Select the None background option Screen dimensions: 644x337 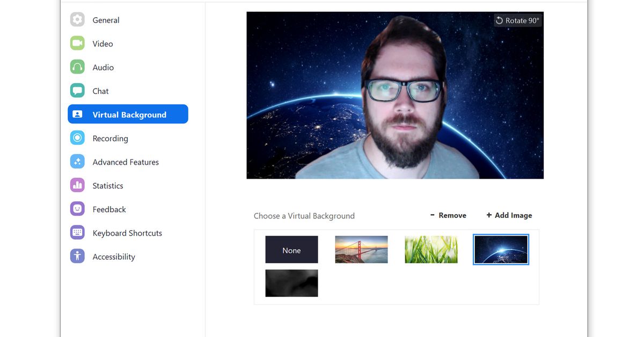pyautogui.click(x=291, y=250)
